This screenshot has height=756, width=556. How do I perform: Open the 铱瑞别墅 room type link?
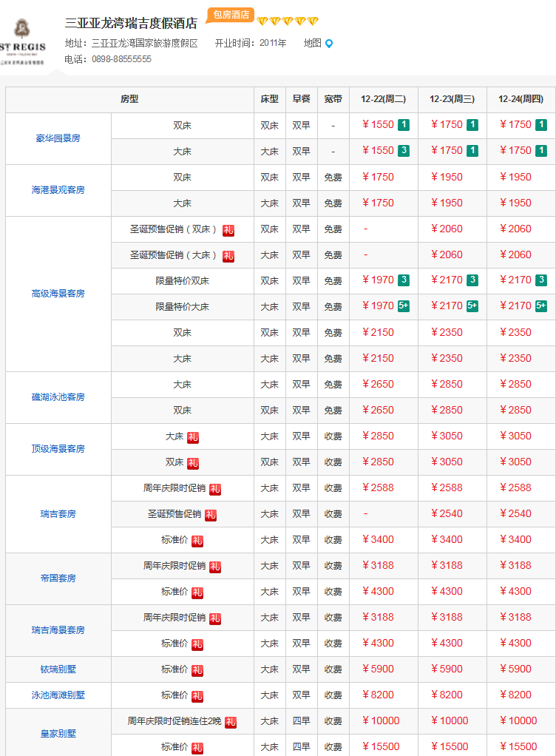[x=58, y=669]
